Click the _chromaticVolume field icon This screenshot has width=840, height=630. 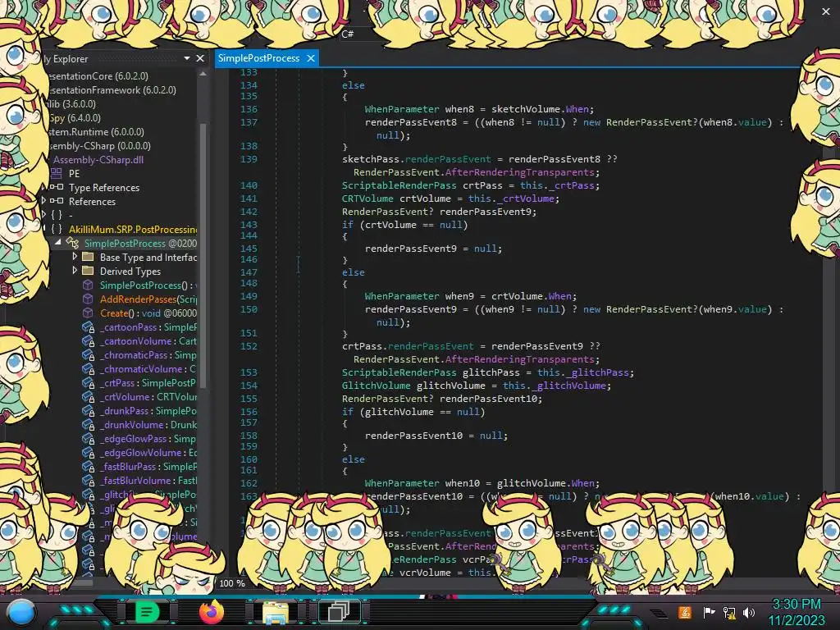(88, 368)
